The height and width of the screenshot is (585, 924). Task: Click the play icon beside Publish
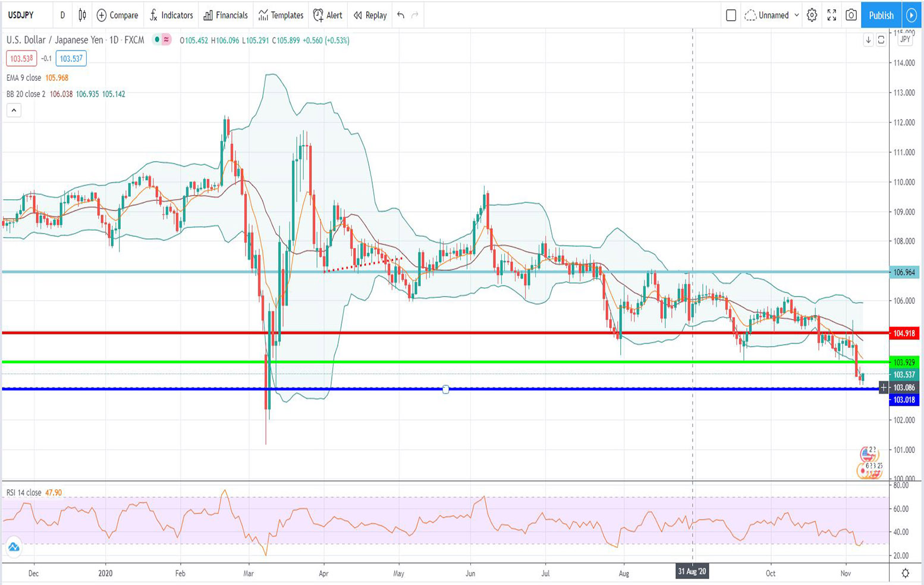click(x=911, y=15)
